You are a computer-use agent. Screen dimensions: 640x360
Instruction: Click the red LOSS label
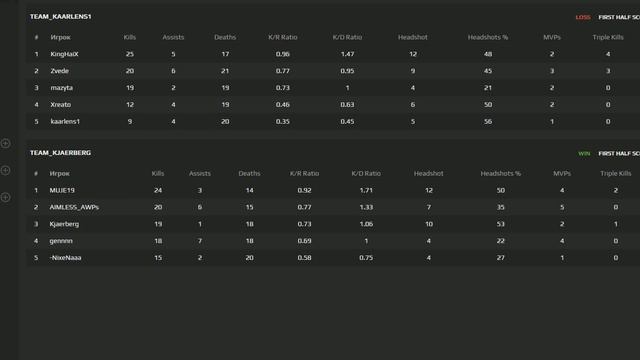583,17
